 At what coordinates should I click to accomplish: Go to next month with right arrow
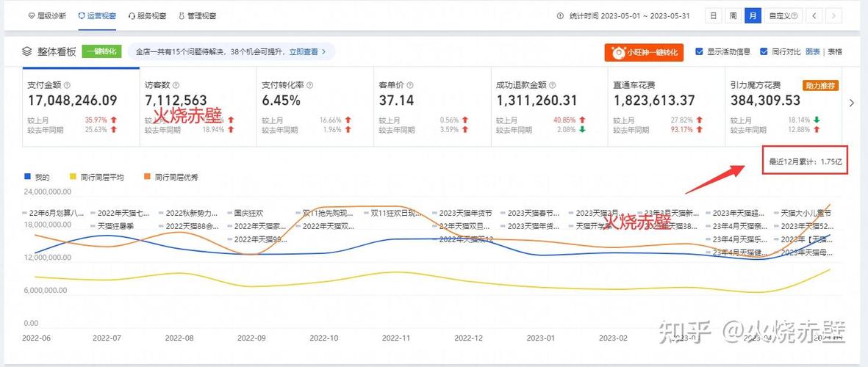(833, 15)
